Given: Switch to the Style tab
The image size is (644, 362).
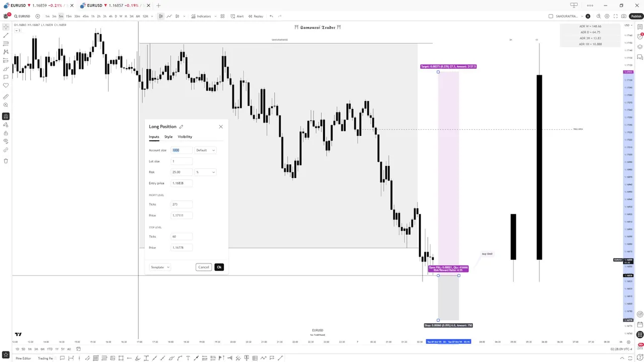Looking at the screenshot, I should [168, 137].
